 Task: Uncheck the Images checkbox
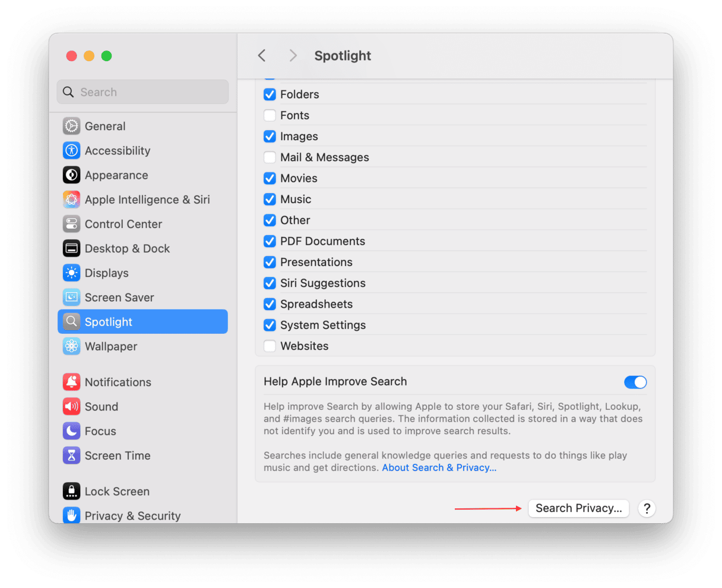coord(270,136)
